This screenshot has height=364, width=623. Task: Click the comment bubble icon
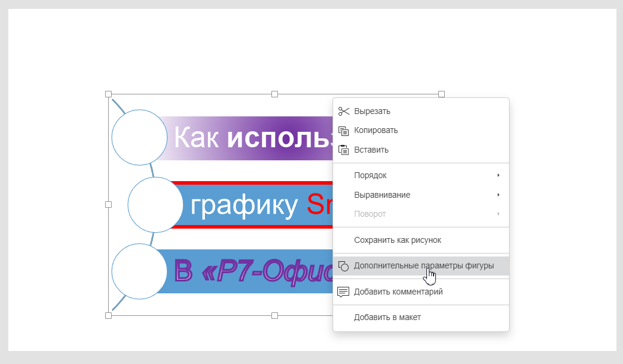coord(343,292)
